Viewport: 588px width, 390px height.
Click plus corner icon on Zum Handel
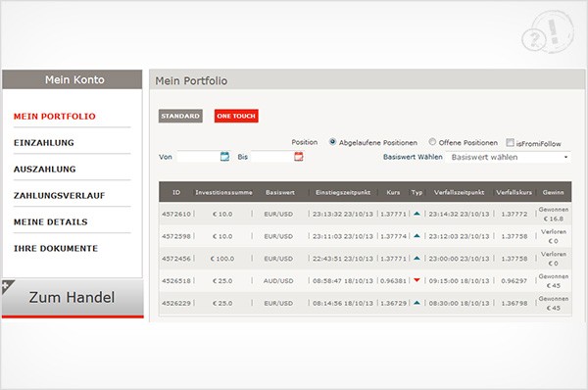7,286
